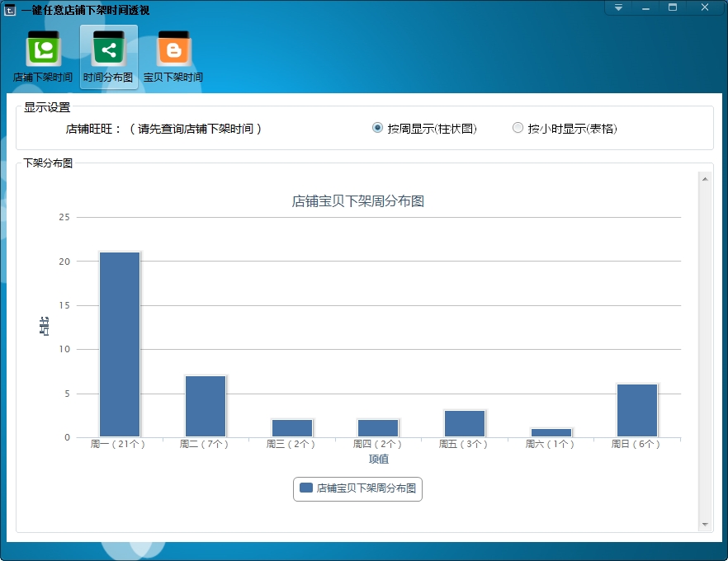This screenshot has width=728, height=561.
Task: Click the 占比 y-axis title
Action: (44, 326)
